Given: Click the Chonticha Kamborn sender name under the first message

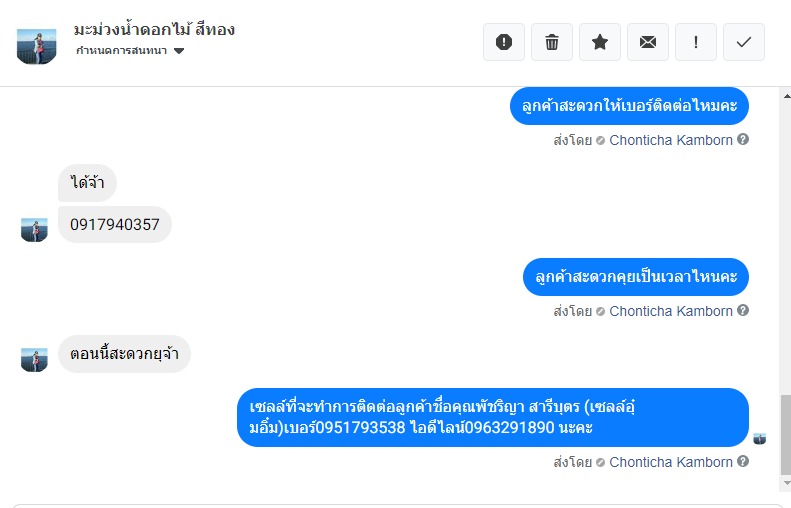Looking at the screenshot, I should click(671, 140).
